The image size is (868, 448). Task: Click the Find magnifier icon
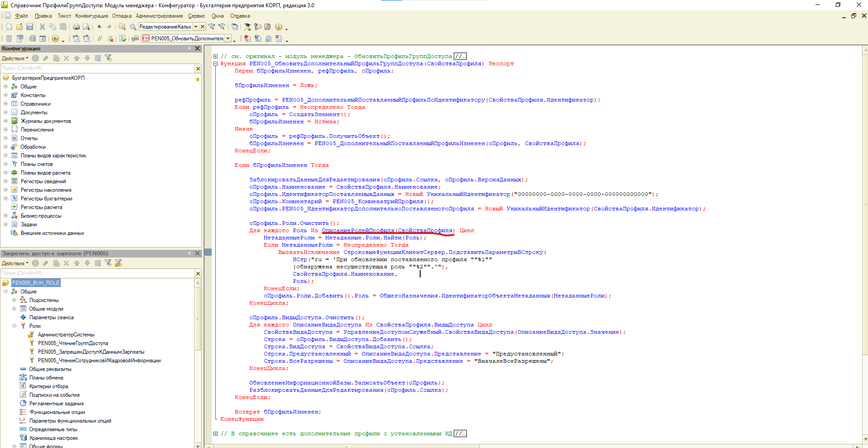pos(133,27)
